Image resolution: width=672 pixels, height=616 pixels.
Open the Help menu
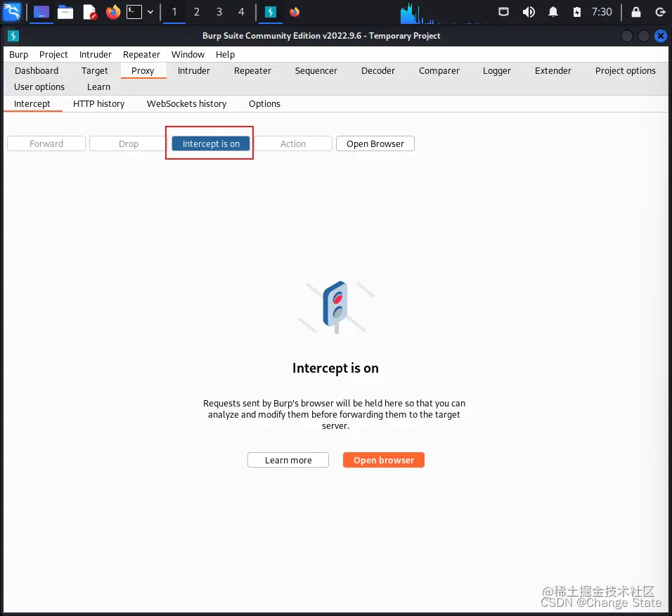[225, 54]
